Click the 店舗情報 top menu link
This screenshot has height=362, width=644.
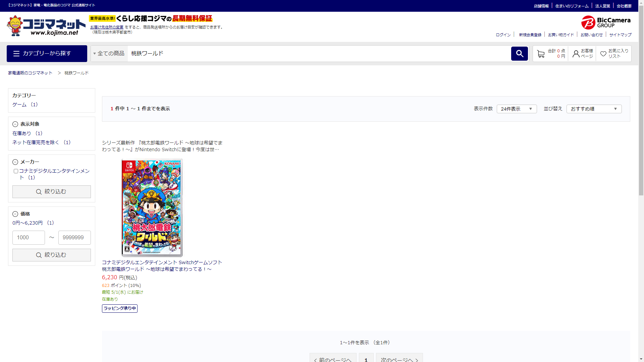click(541, 6)
